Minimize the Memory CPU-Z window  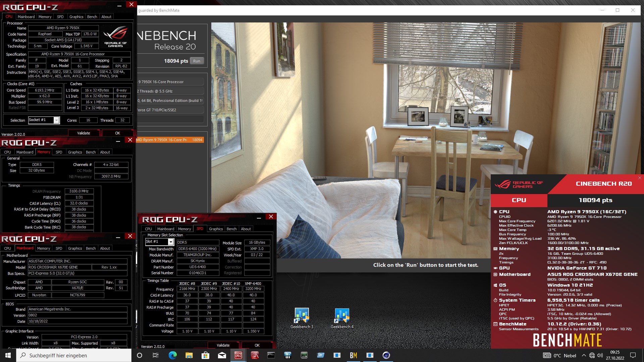pyautogui.click(x=118, y=141)
